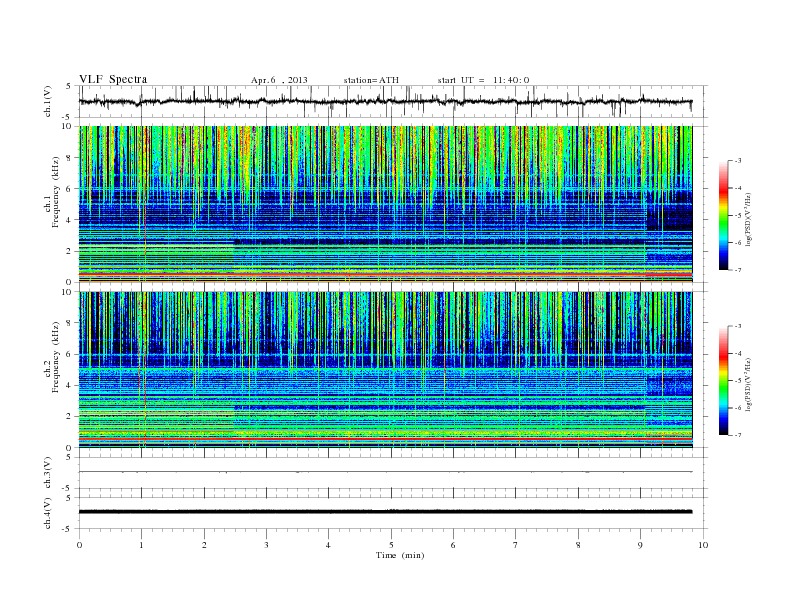Image resolution: width=792 pixels, height=612 pixels.
Task: Click the "8" kHz tick on ch.1 spectrogram axis
Action: [x=70, y=158]
